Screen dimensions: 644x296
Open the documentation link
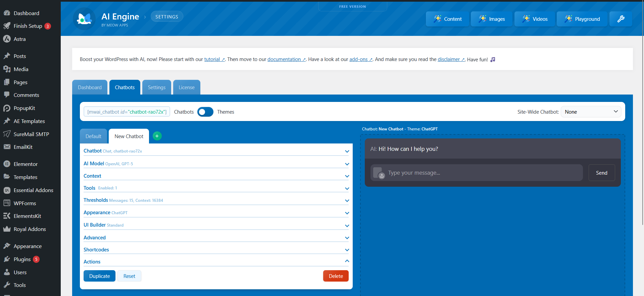[284, 59]
